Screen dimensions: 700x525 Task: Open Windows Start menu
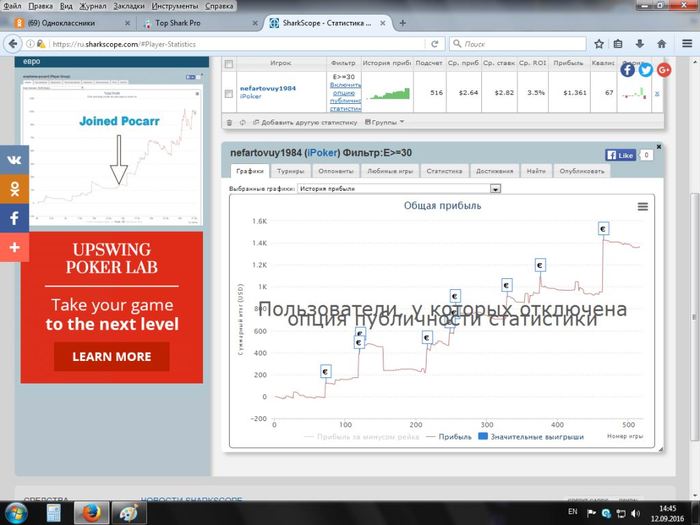[17, 513]
